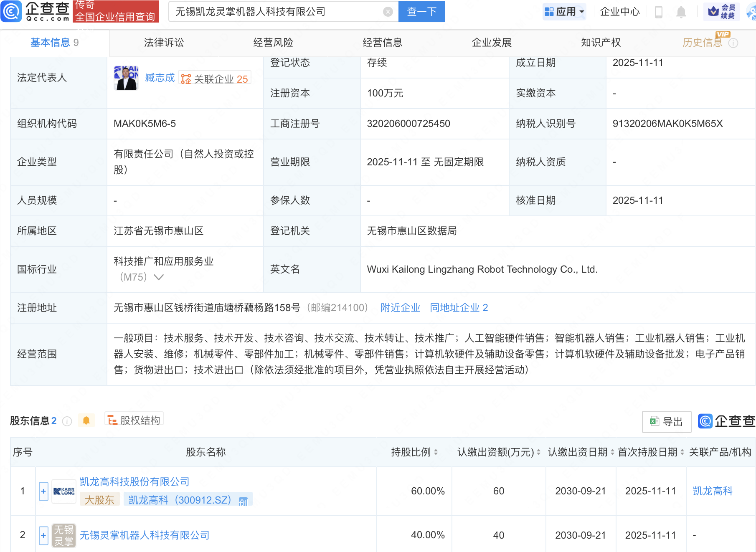This screenshot has width=756, height=552.
Task: Export shareholder list with 导出 button
Action: click(666, 421)
